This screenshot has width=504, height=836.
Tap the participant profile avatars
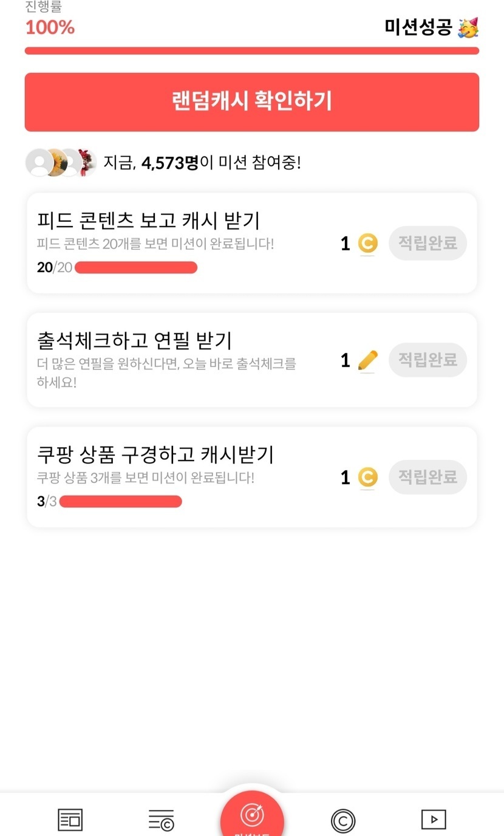[x=61, y=163]
